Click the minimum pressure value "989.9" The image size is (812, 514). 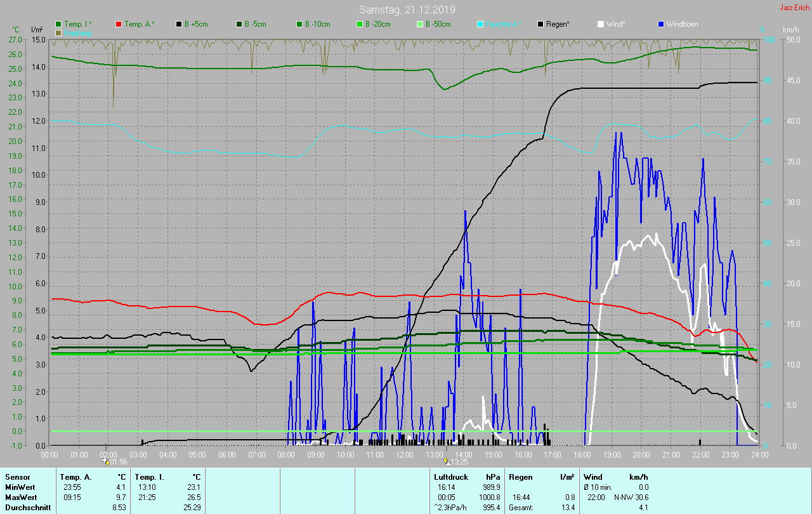coord(492,487)
